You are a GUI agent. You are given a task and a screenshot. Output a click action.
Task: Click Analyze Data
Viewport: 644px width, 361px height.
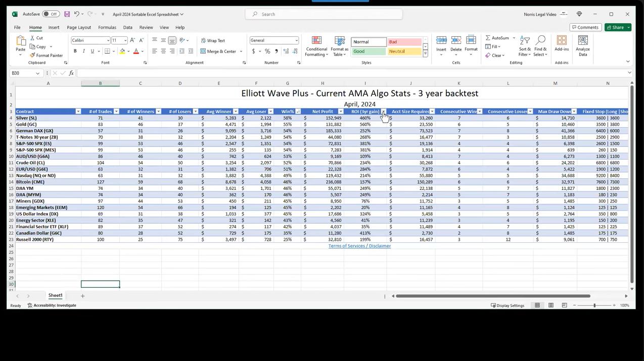coord(583,46)
